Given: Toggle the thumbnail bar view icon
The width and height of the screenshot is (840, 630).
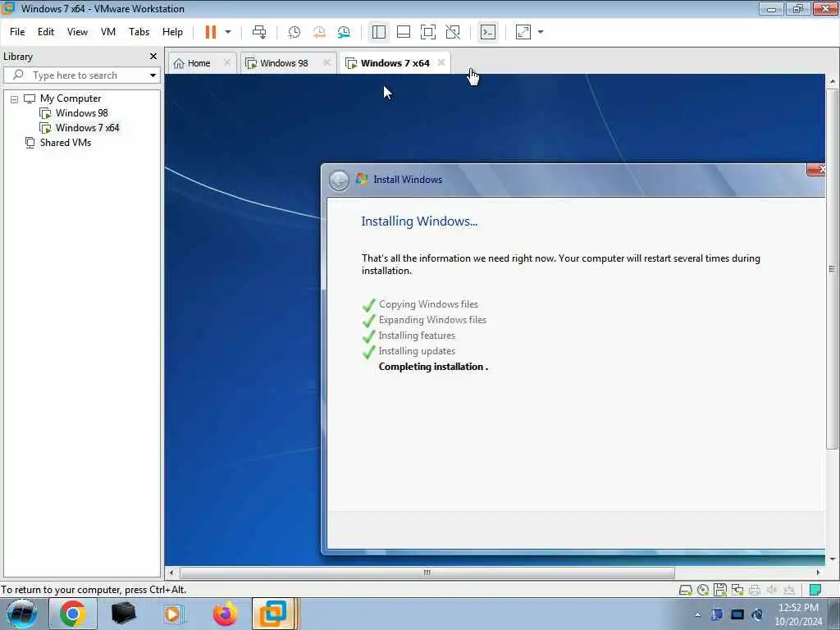Looking at the screenshot, I should tap(404, 32).
